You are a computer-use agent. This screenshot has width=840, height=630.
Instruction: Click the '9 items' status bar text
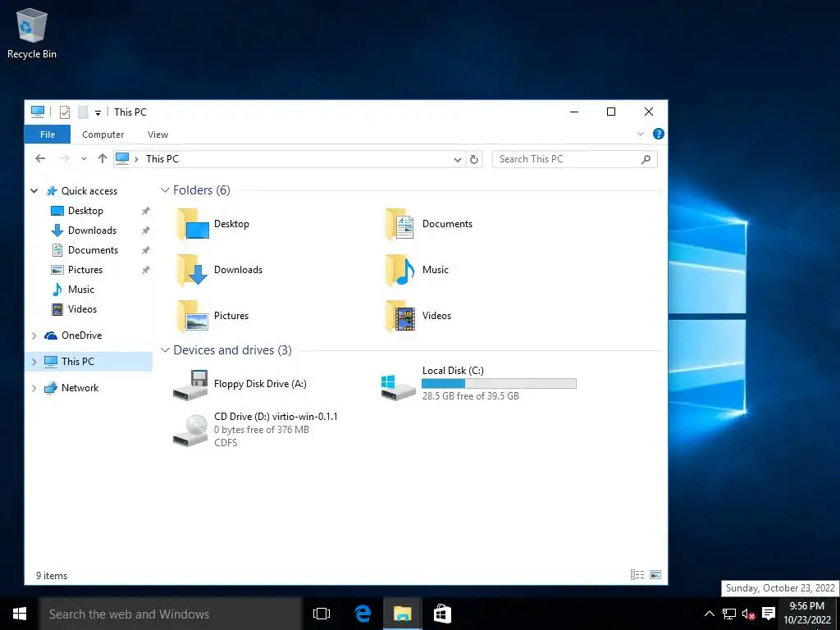[52, 576]
